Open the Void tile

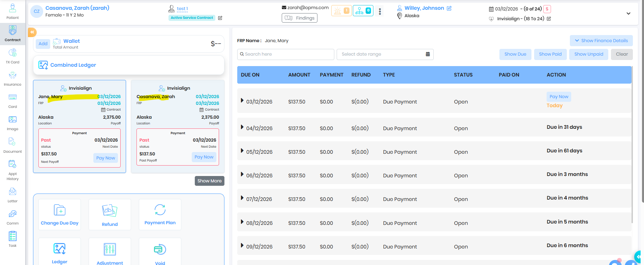pos(160,252)
